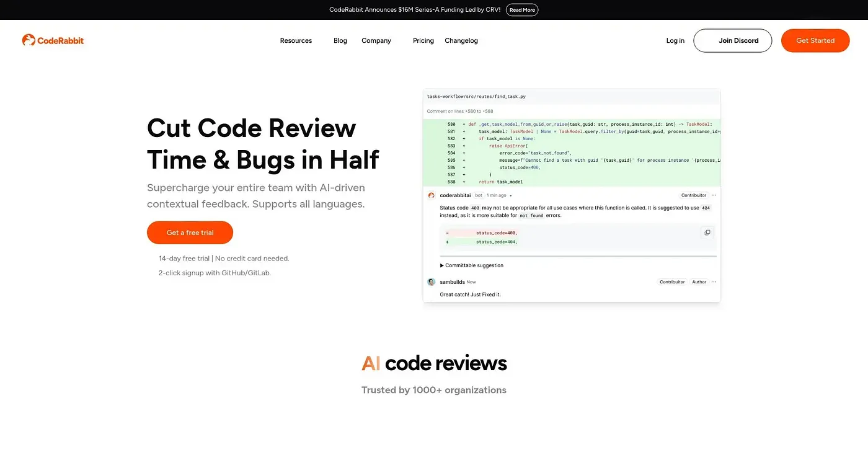Image resolution: width=868 pixels, height=452 pixels.
Task: Click the Join Discord button
Action: (732, 40)
